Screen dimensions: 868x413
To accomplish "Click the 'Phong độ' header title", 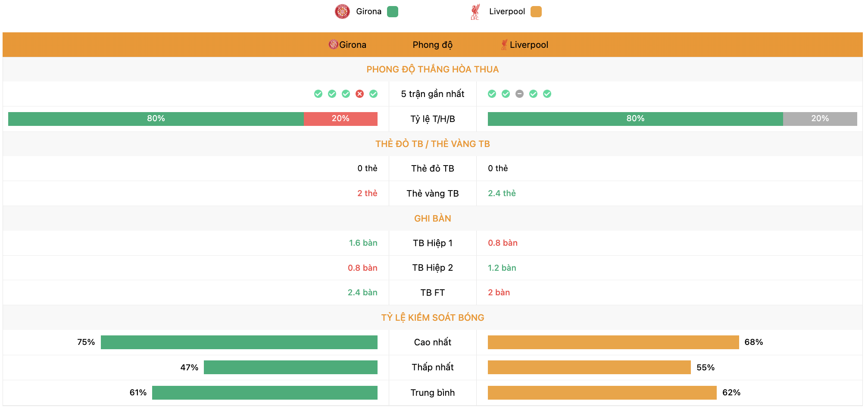I will [x=432, y=45].
